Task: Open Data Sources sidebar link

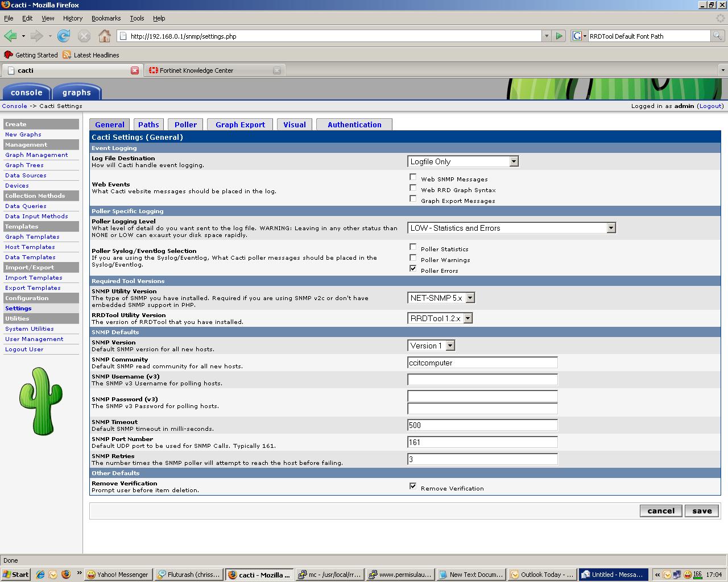Action: click(x=26, y=175)
